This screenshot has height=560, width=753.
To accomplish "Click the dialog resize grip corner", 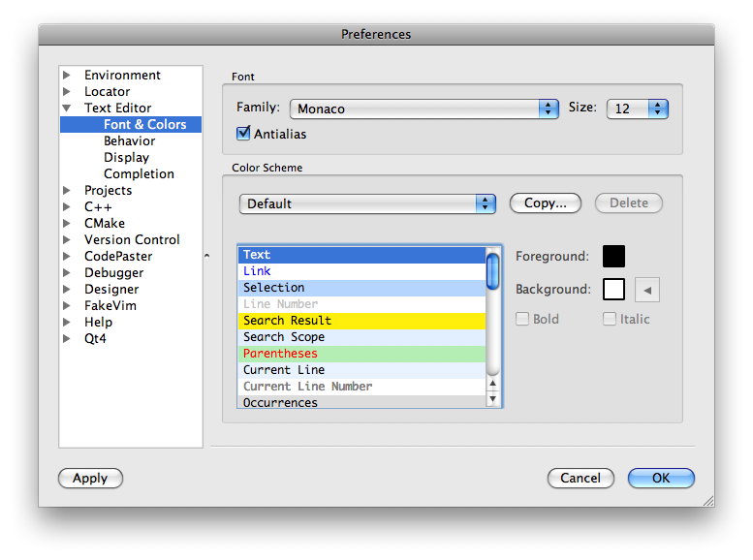I will coord(707,500).
